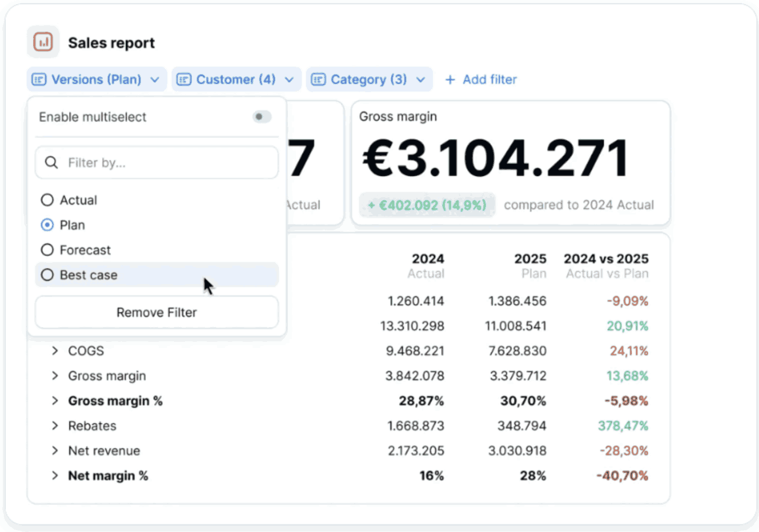This screenshot has height=532, width=759.
Task: Click the plus icon beside Add filter
Action: click(x=450, y=80)
